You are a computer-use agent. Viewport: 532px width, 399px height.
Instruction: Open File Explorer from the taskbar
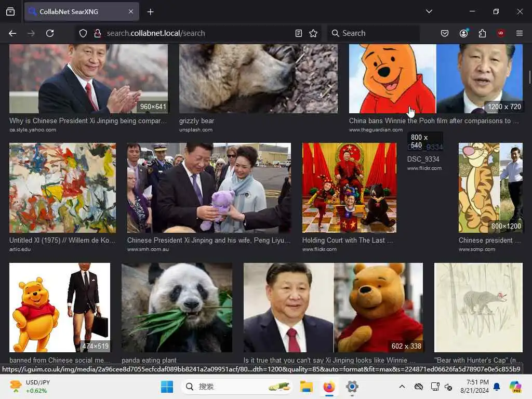point(306,387)
